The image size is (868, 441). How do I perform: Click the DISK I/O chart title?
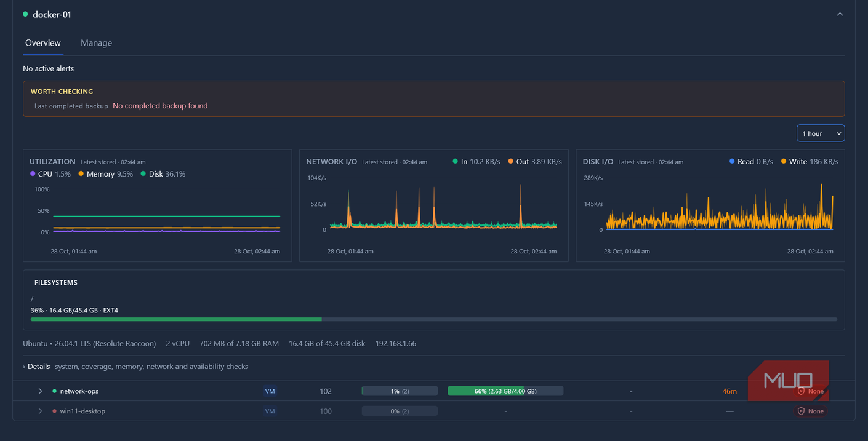pos(598,162)
